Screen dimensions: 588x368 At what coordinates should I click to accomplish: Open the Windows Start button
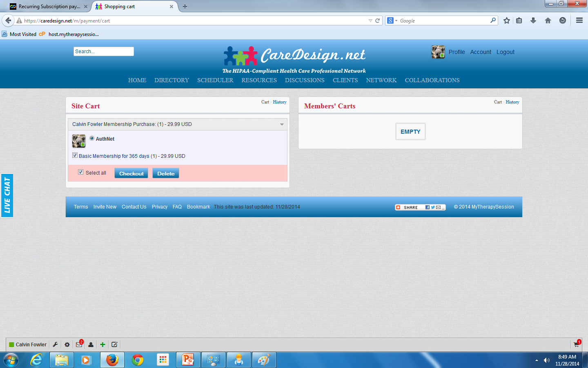(x=11, y=360)
